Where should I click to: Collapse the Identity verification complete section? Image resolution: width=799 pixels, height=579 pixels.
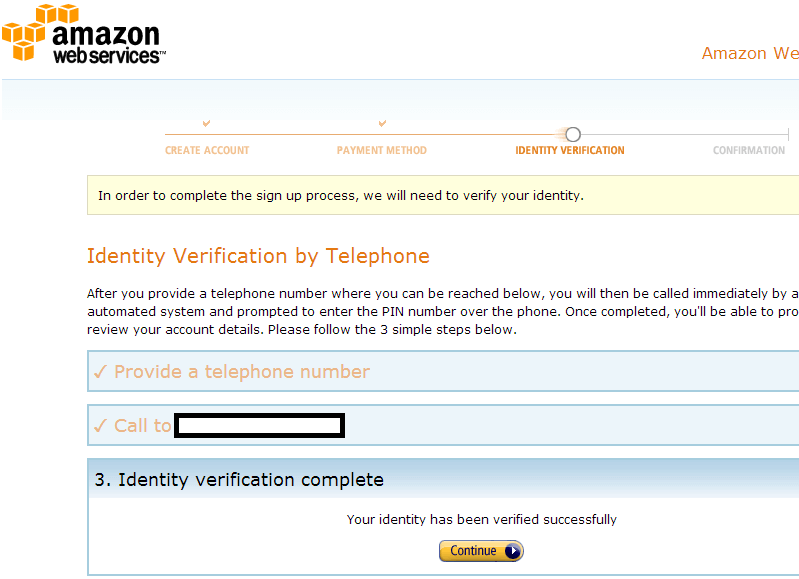[240, 480]
